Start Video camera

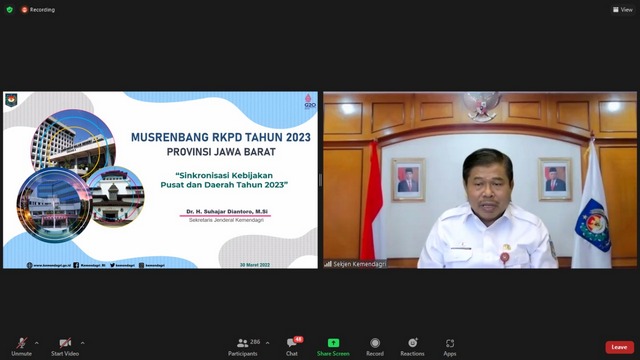65,347
